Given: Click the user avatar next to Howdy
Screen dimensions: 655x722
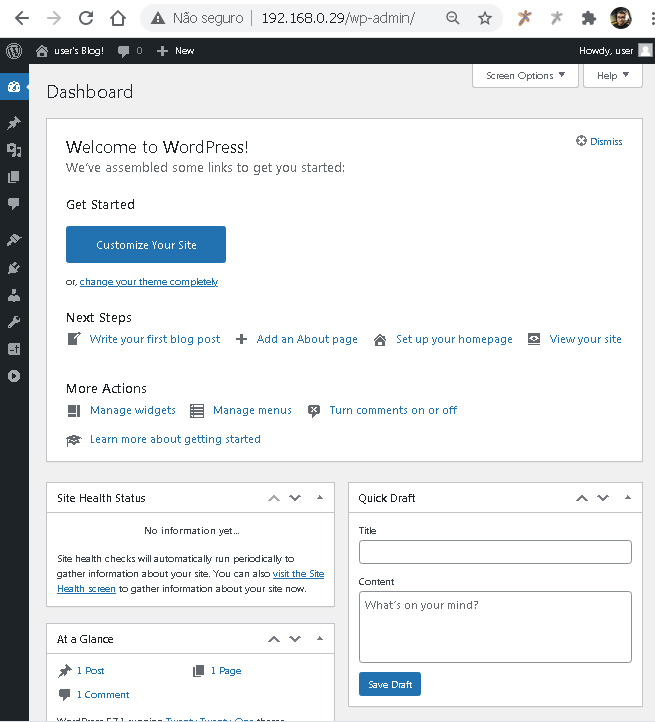Looking at the screenshot, I should tap(645, 51).
